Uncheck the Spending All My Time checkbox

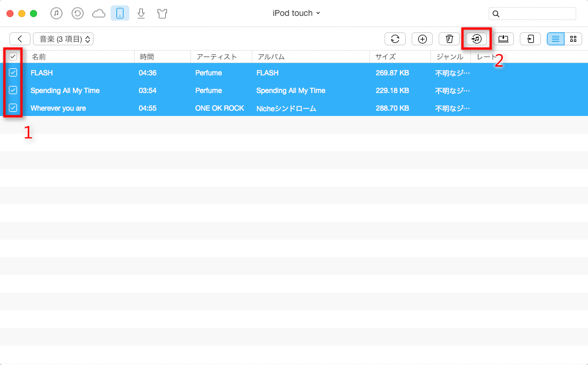[x=13, y=90]
